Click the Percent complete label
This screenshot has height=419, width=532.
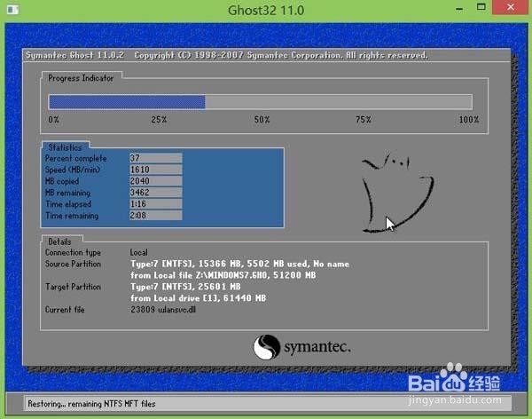click(75, 158)
